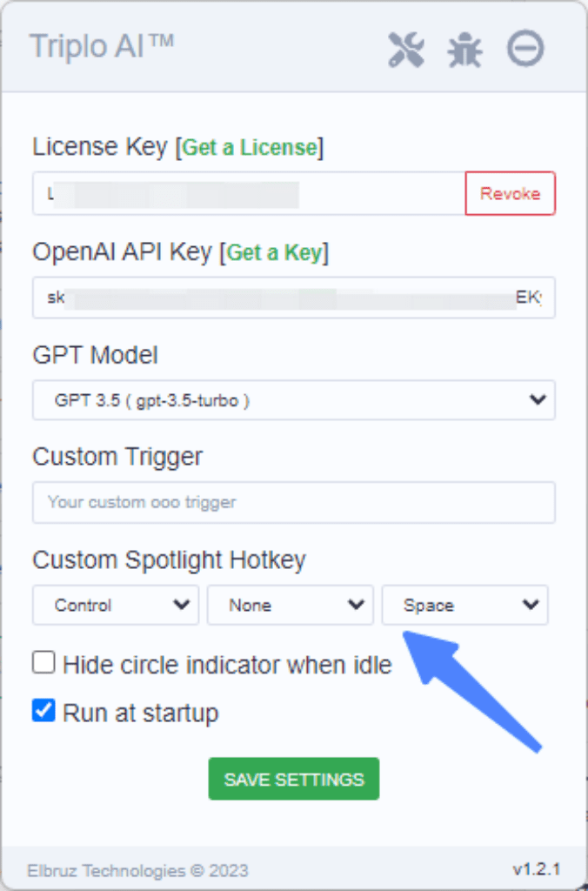588x891 pixels.
Task: Expand the Control modifier dropdown
Action: [116, 606]
